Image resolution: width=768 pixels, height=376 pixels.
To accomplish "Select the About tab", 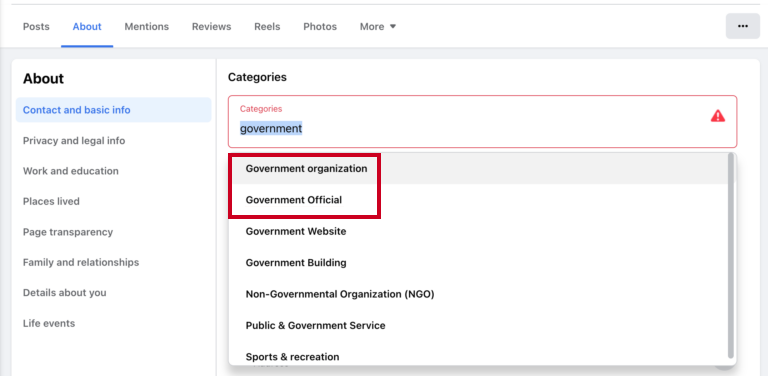I will click(87, 26).
